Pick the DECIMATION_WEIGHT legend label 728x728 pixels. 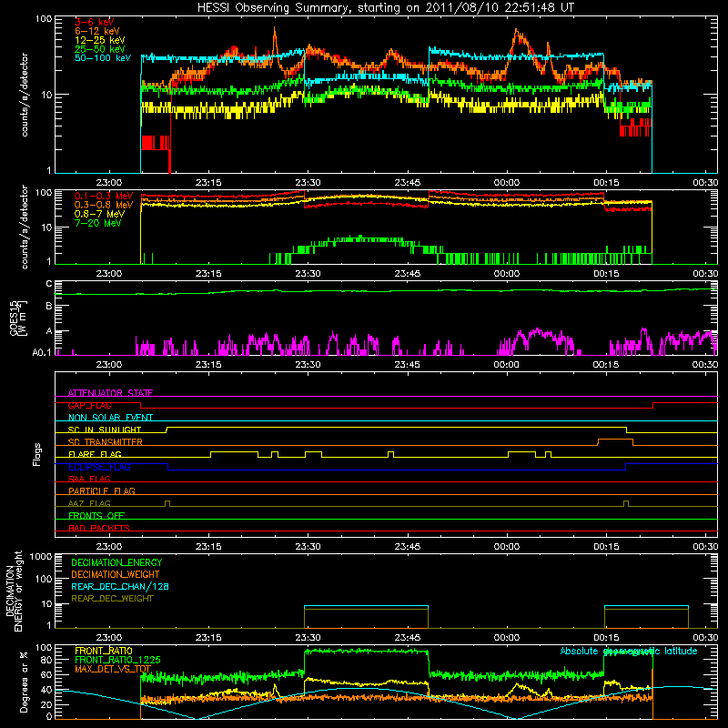click(116, 574)
